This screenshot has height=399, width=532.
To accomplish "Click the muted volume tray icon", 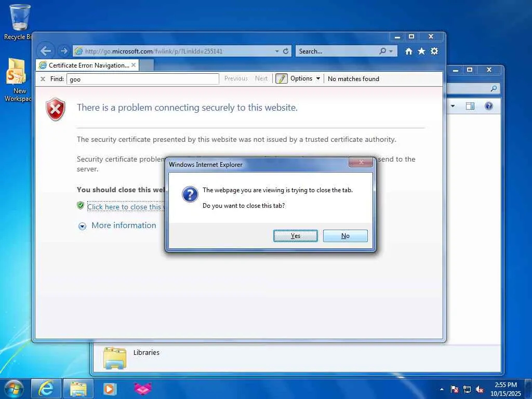I will click(x=480, y=389).
